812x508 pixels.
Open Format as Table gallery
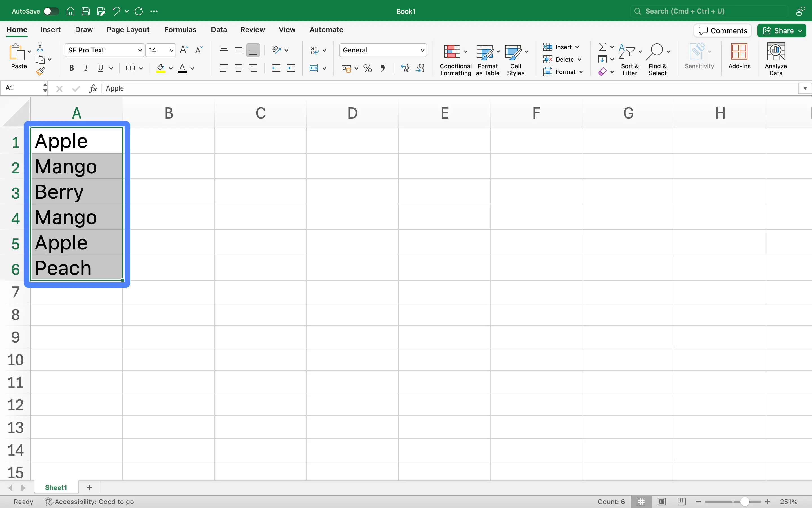[487, 60]
